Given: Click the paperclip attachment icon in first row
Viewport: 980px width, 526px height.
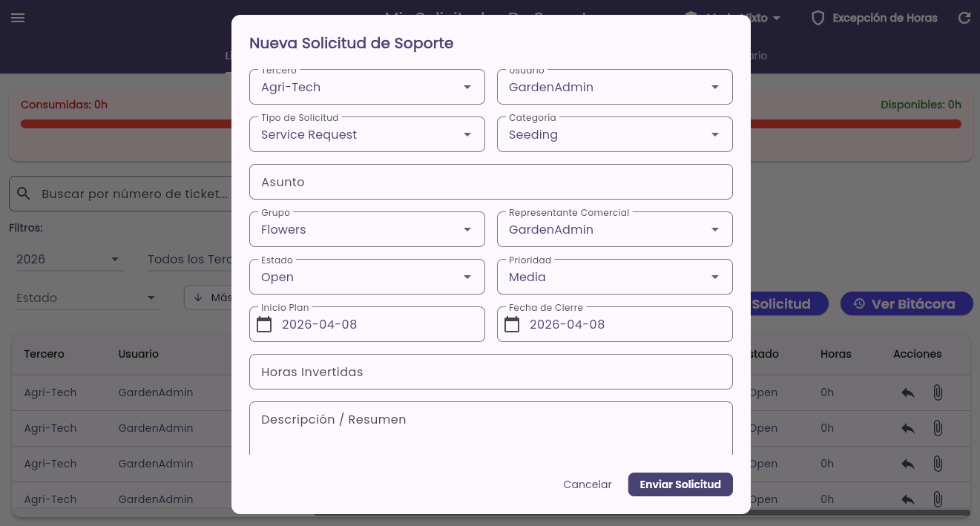Looking at the screenshot, I should click(x=938, y=392).
